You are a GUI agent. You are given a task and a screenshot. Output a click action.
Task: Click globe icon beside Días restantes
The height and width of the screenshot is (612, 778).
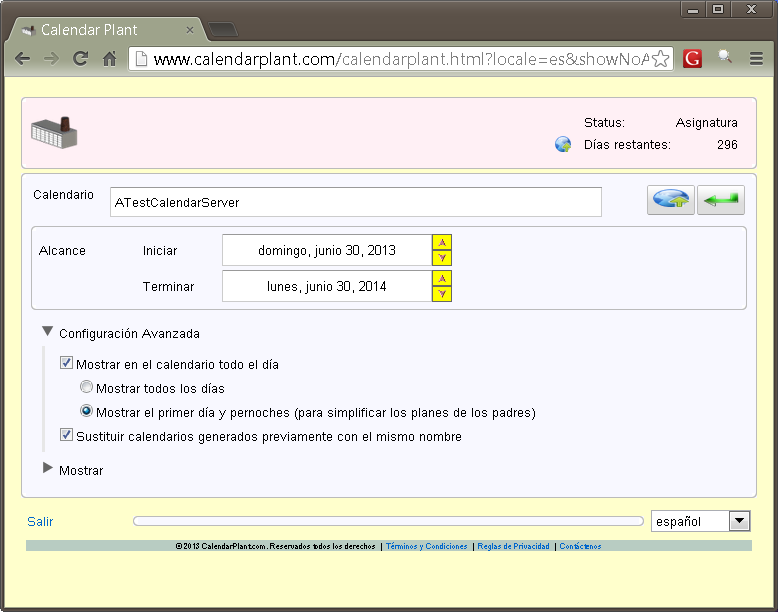(563, 145)
